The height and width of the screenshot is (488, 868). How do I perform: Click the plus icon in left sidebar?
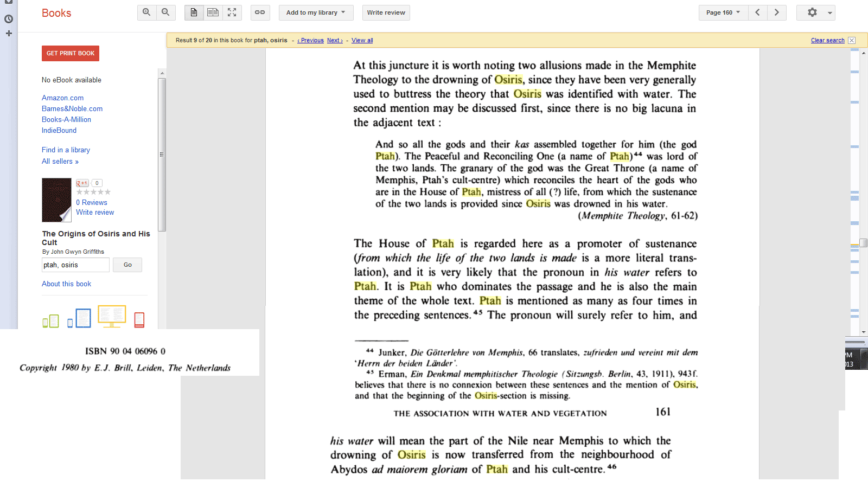tap(9, 34)
